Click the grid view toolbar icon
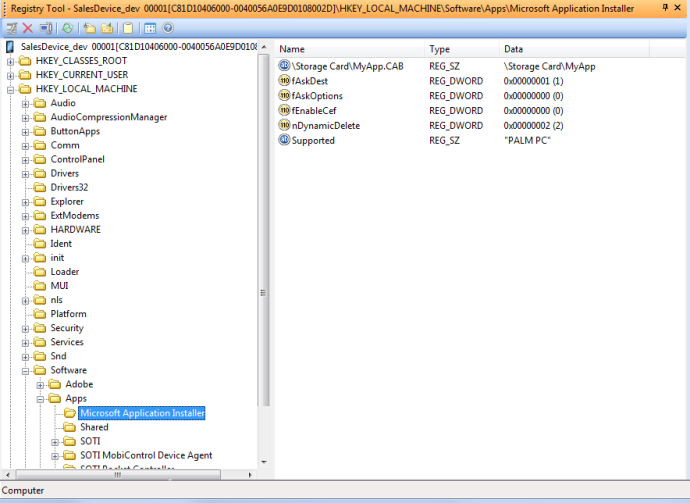Screen dimensions: 690x503 pyautogui.click(x=150, y=29)
